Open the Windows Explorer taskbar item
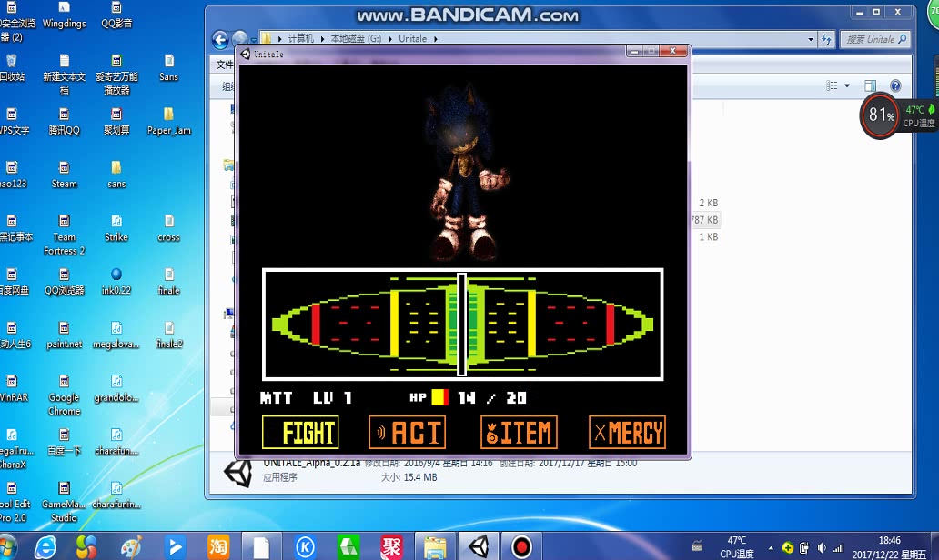Image resolution: width=939 pixels, height=560 pixels. point(435,546)
